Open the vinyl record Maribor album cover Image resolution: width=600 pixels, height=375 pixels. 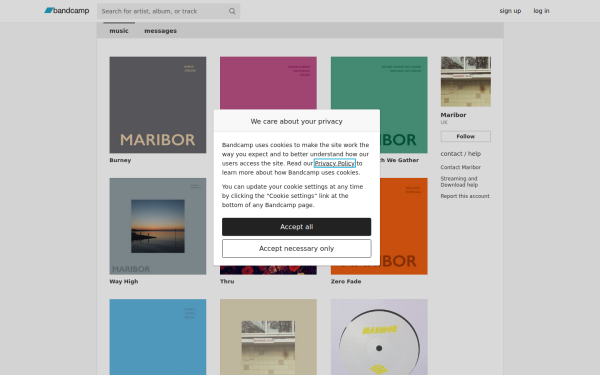(379, 337)
